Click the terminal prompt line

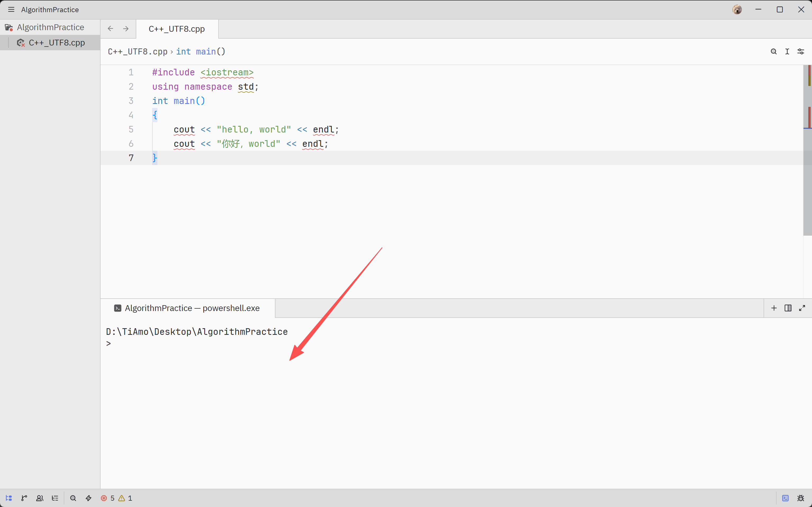click(x=109, y=344)
